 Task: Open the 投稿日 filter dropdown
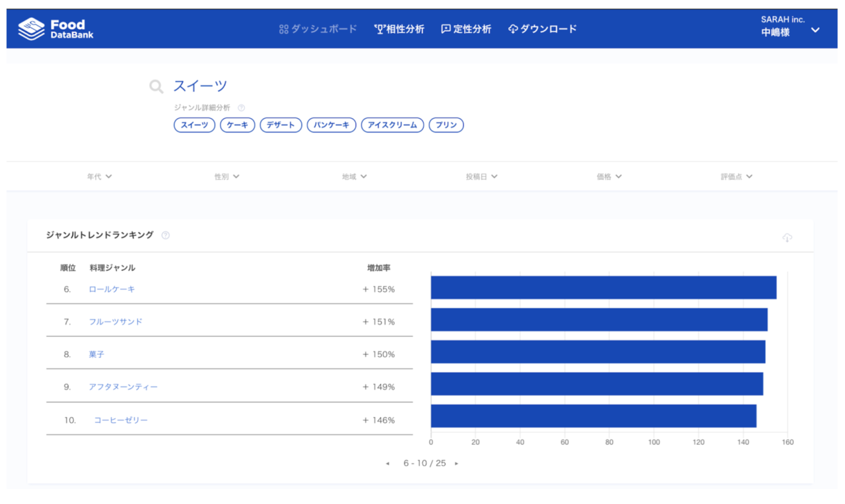481,177
